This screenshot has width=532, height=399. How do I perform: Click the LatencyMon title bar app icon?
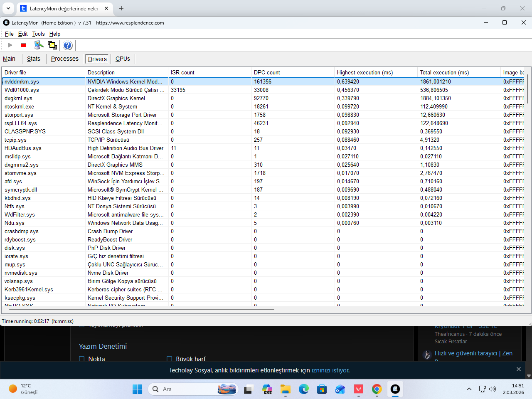coord(6,22)
